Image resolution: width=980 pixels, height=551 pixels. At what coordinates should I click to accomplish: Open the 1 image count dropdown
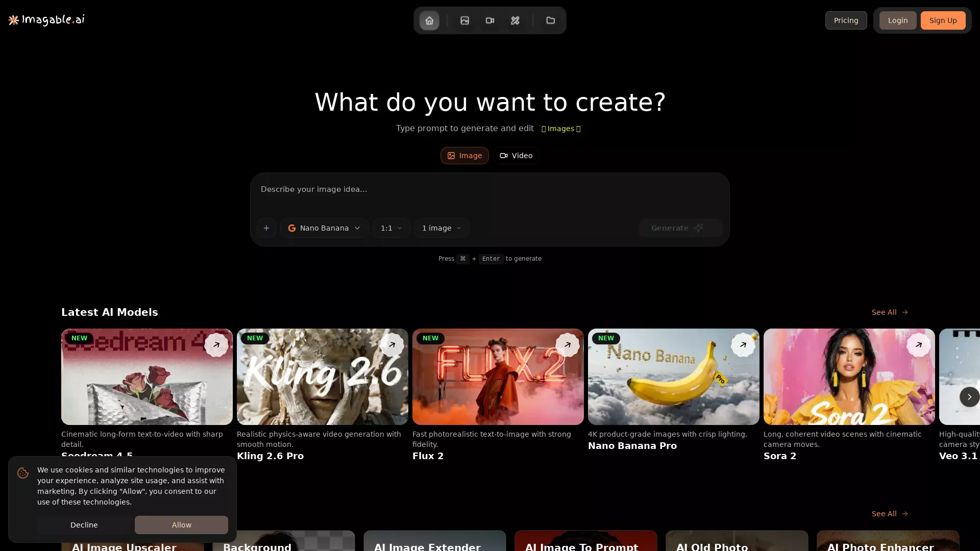441,228
